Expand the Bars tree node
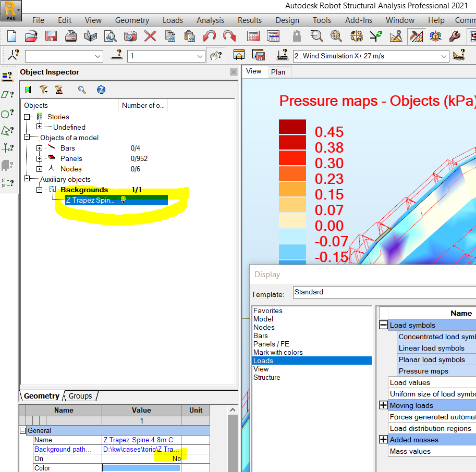 pos(39,147)
